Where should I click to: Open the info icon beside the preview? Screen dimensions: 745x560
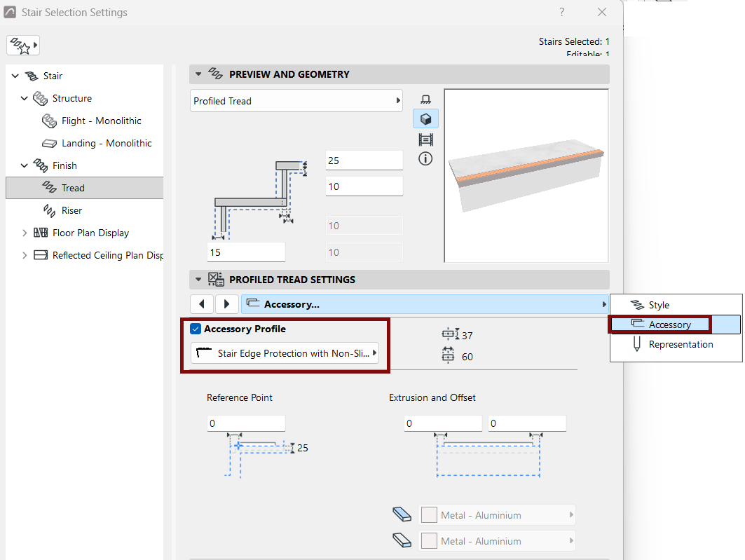coord(425,158)
